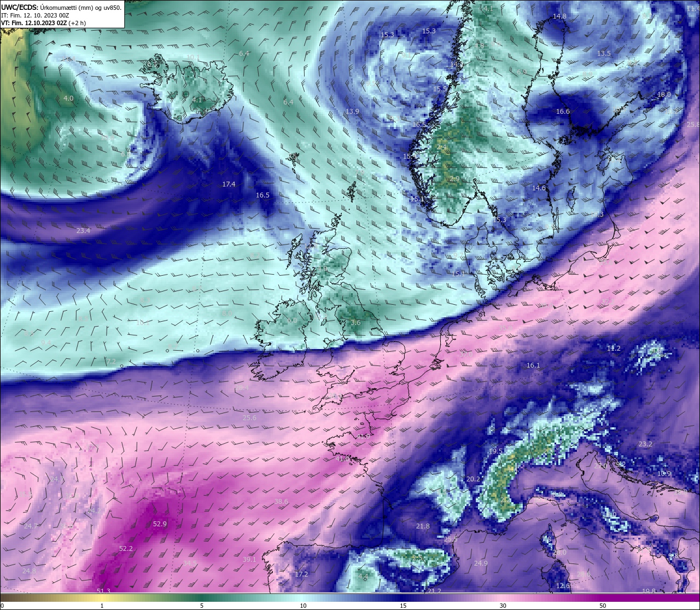Screen dimensions: 700x610
Task: Click the 17.4 value south of Iceland
Action: [x=229, y=184]
